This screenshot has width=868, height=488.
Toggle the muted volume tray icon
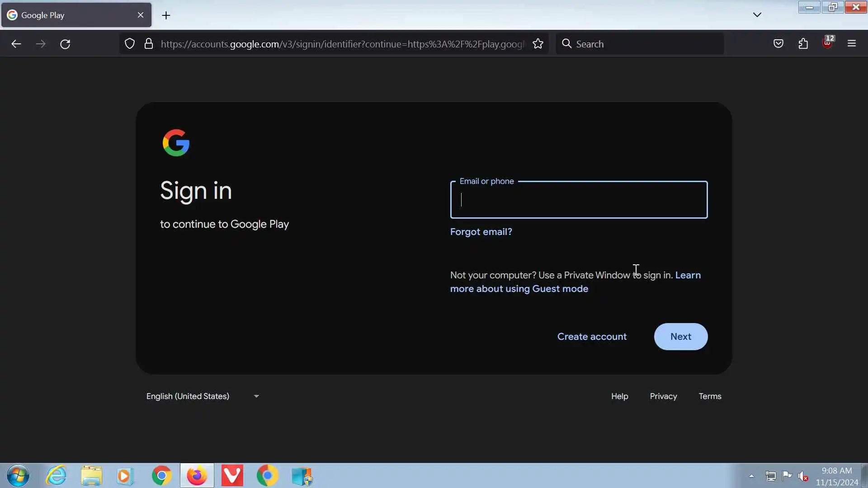point(803,476)
